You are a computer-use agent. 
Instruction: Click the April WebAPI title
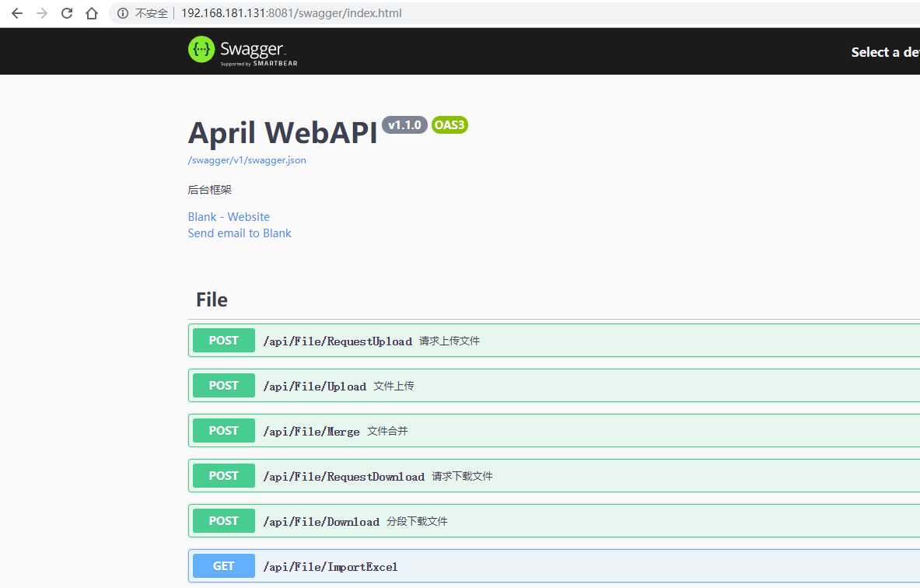coord(283,133)
